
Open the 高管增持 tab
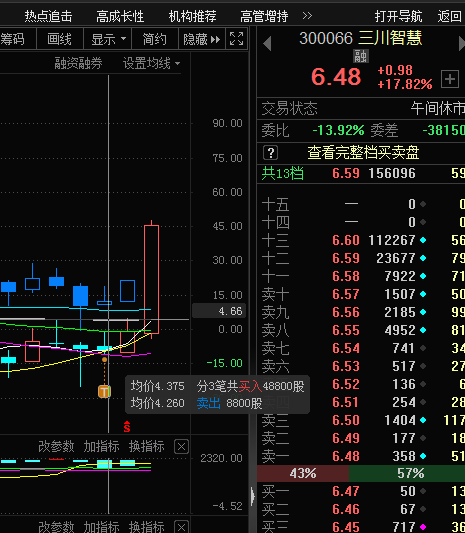click(264, 16)
